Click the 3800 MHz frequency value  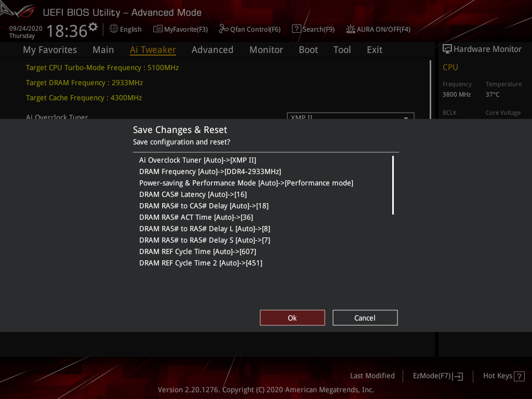click(456, 95)
